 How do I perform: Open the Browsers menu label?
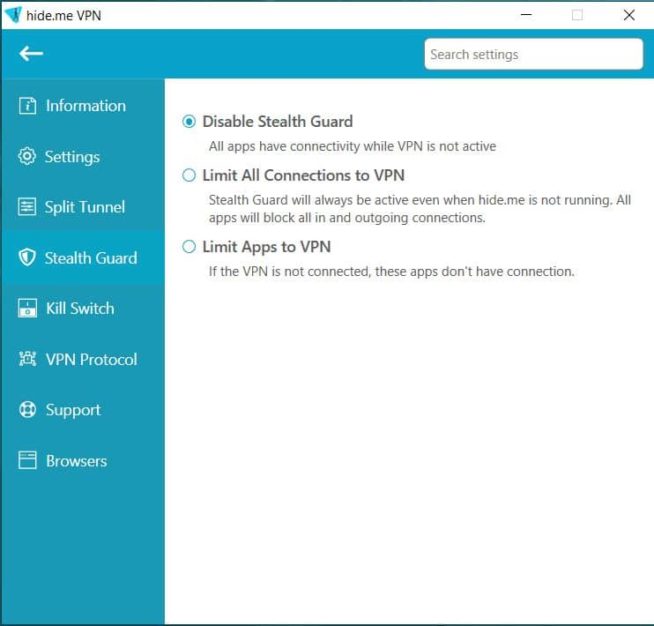[x=76, y=461]
